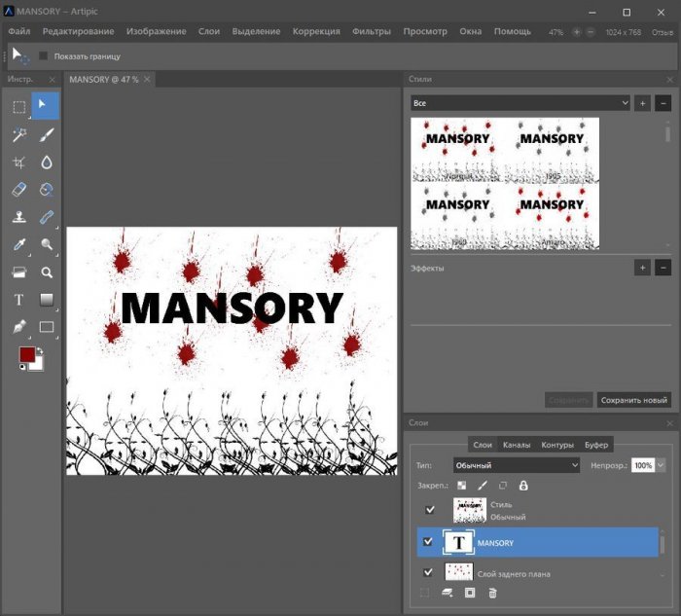
Task: Click the Сохранить новый button
Action: [x=634, y=400]
